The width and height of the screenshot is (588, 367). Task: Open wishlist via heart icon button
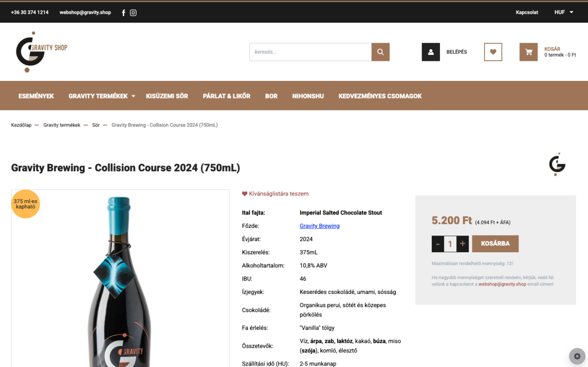tap(493, 52)
